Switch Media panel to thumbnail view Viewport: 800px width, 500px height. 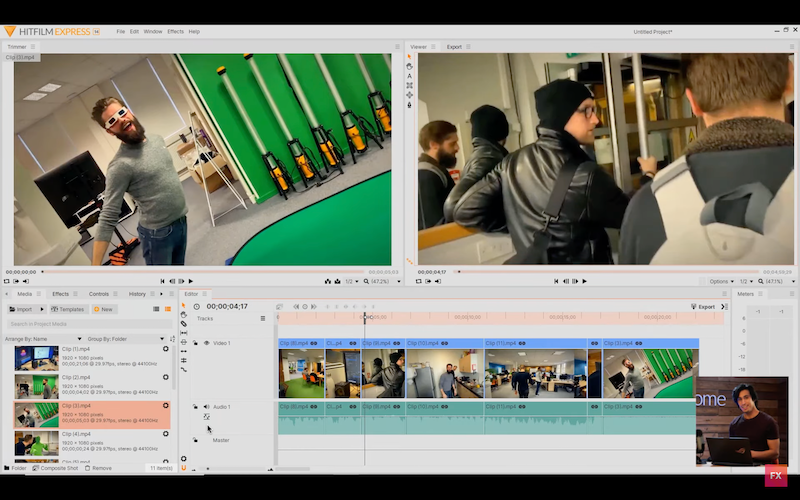pyautogui.click(x=167, y=309)
